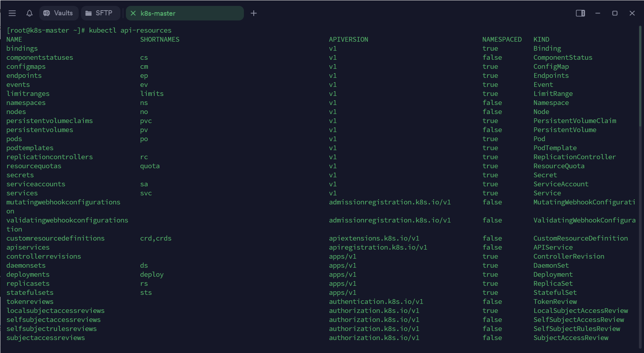Click the KIND column header
This screenshot has width=644, height=353.
click(x=541, y=39)
